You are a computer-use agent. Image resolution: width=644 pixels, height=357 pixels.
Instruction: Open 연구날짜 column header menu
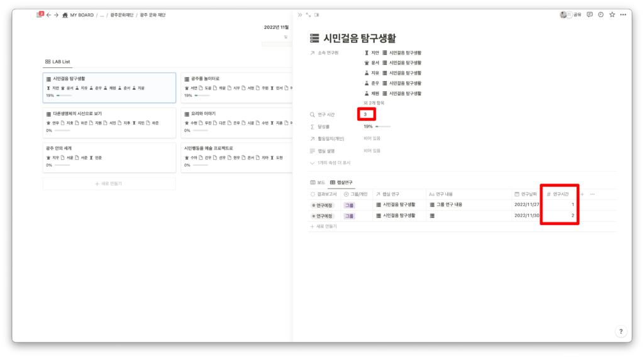click(x=526, y=194)
